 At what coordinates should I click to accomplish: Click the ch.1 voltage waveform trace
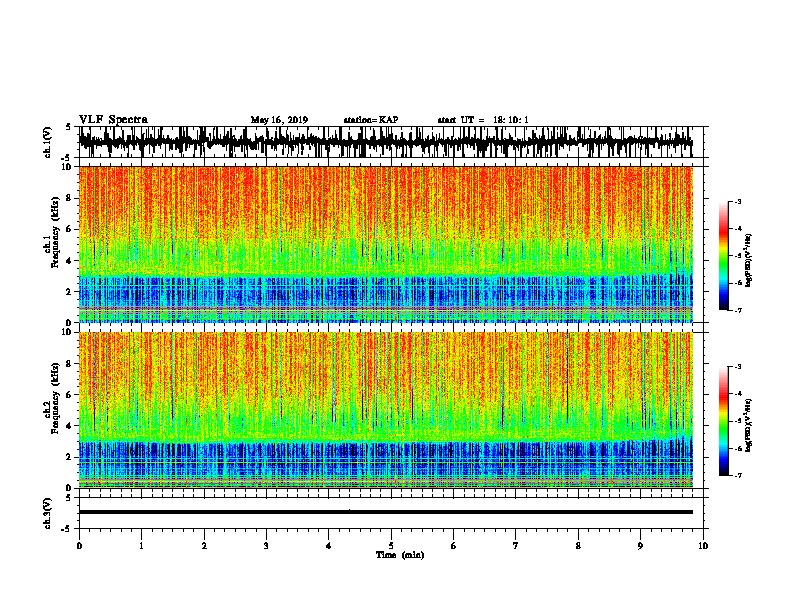pyautogui.click(x=386, y=142)
